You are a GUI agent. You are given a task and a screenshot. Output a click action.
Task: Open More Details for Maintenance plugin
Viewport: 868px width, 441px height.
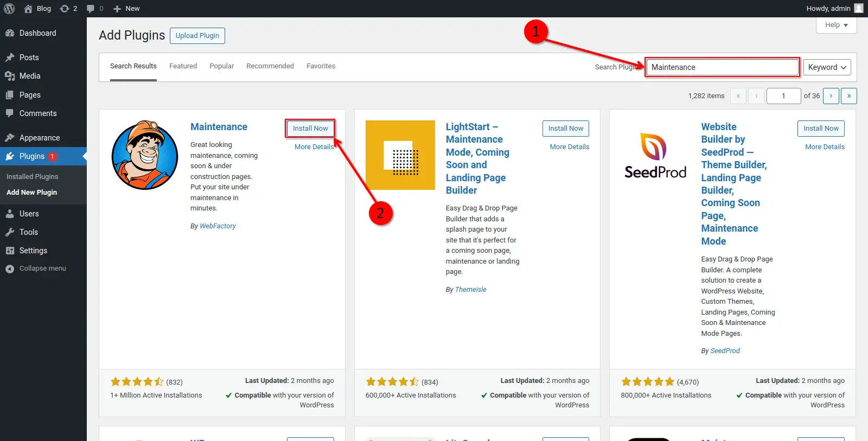[314, 147]
